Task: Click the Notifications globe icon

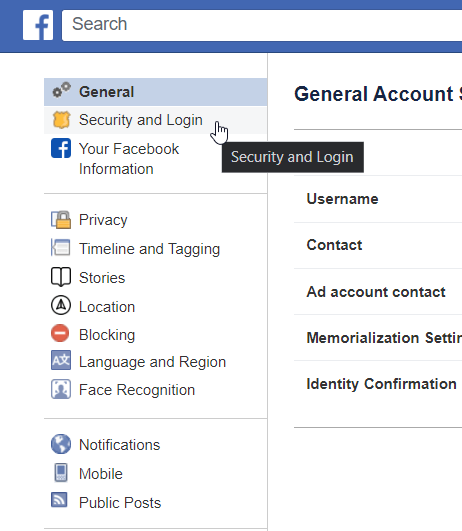Action: pyautogui.click(x=61, y=444)
